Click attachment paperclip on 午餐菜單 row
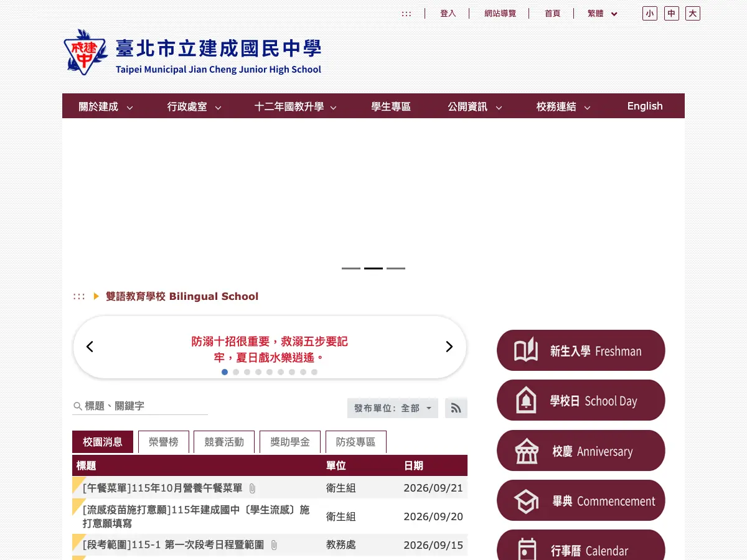 252,488
